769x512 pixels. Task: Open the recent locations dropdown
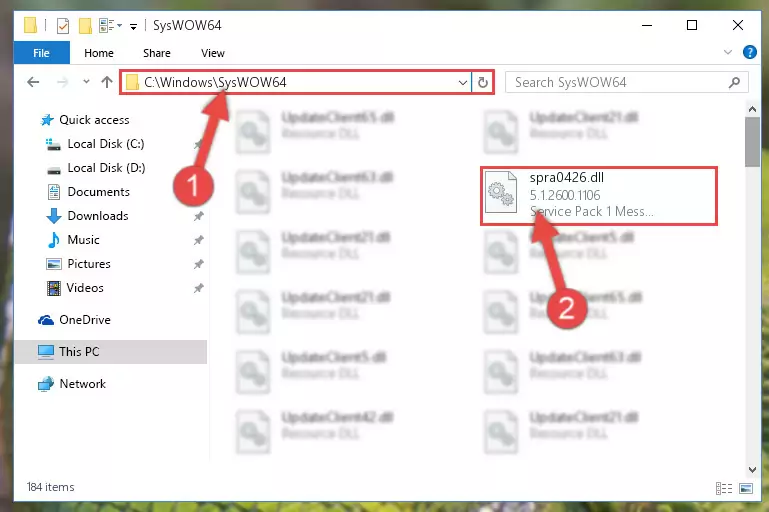coord(86,82)
